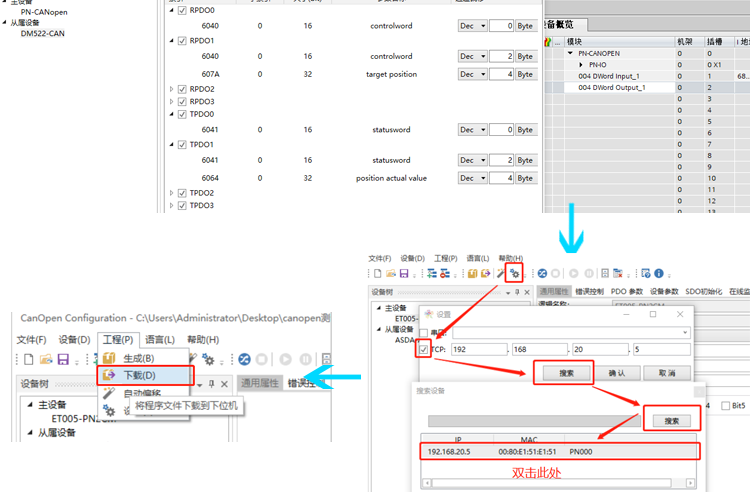This screenshot has height=500, width=750.
Task: Click the New file icon in left toolbar
Action: pyautogui.click(x=29, y=359)
